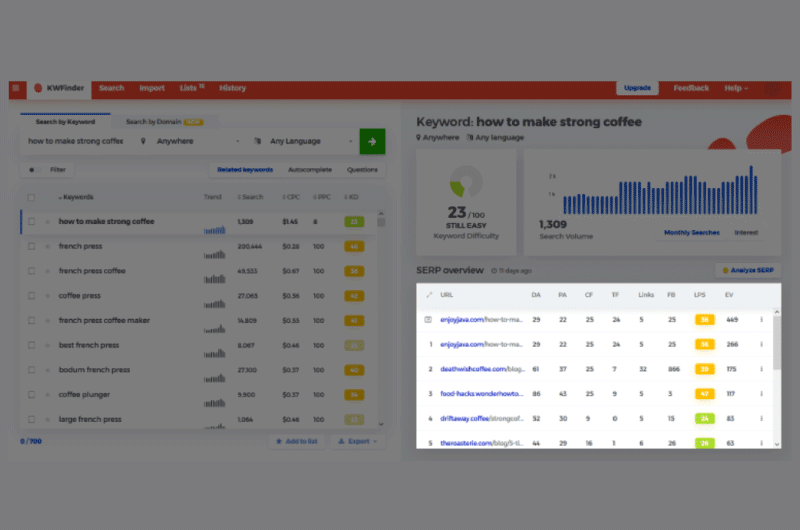Check the 'bodum french press' row checkbox
This screenshot has height=530, width=800.
tap(32, 370)
